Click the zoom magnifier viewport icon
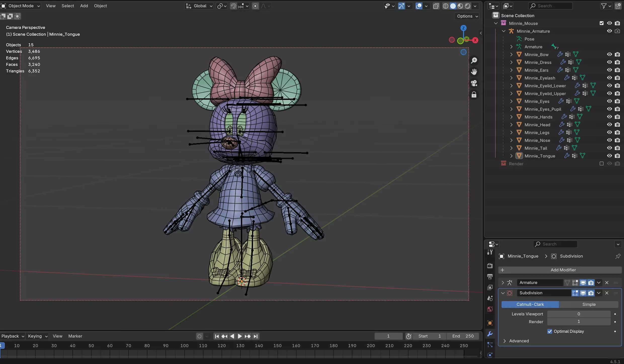Viewport: 624px width, 364px height. pyautogui.click(x=474, y=60)
